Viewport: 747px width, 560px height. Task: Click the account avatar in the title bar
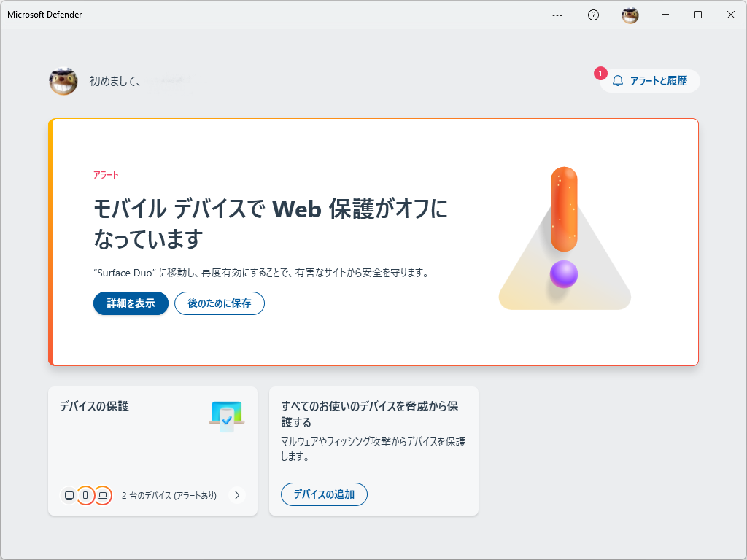[x=629, y=15]
